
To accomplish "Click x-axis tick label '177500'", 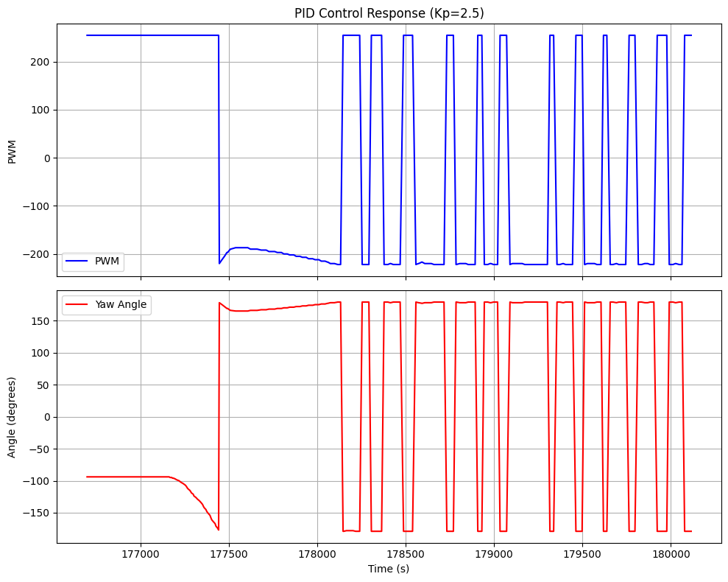I will click(x=230, y=554).
